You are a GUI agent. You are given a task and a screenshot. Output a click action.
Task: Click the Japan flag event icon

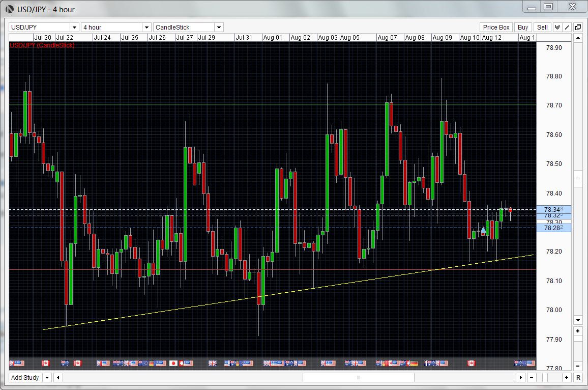point(173,363)
